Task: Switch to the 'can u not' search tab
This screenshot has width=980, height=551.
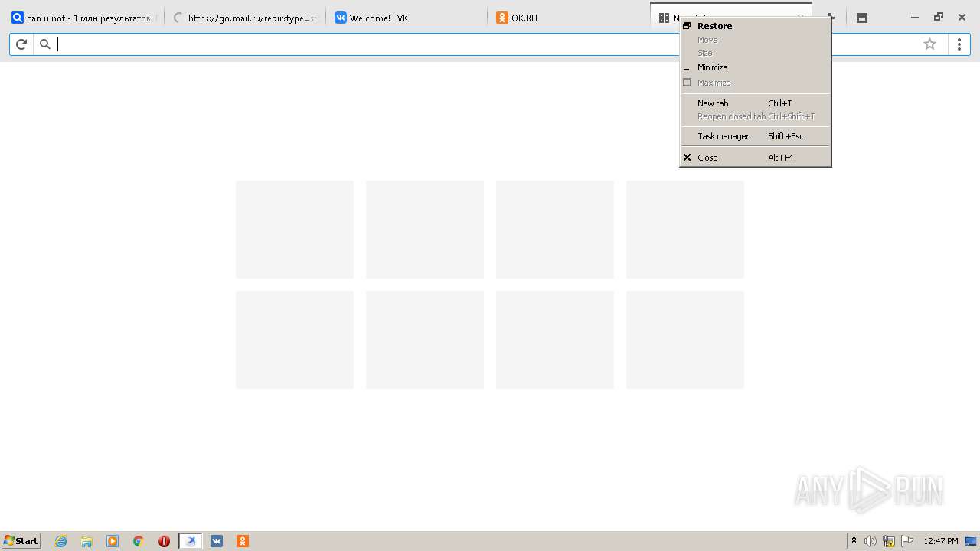Action: [84, 18]
